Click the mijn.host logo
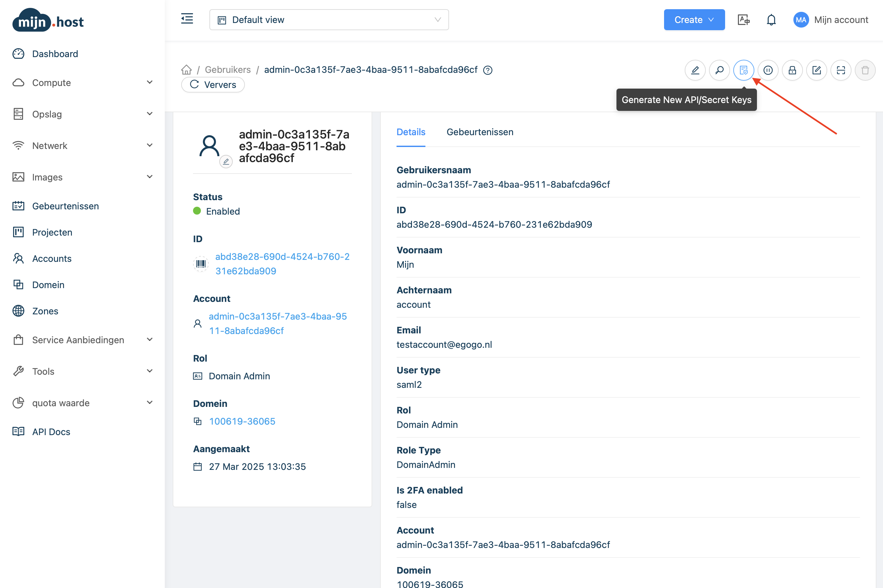This screenshot has height=588, width=883. click(48, 21)
